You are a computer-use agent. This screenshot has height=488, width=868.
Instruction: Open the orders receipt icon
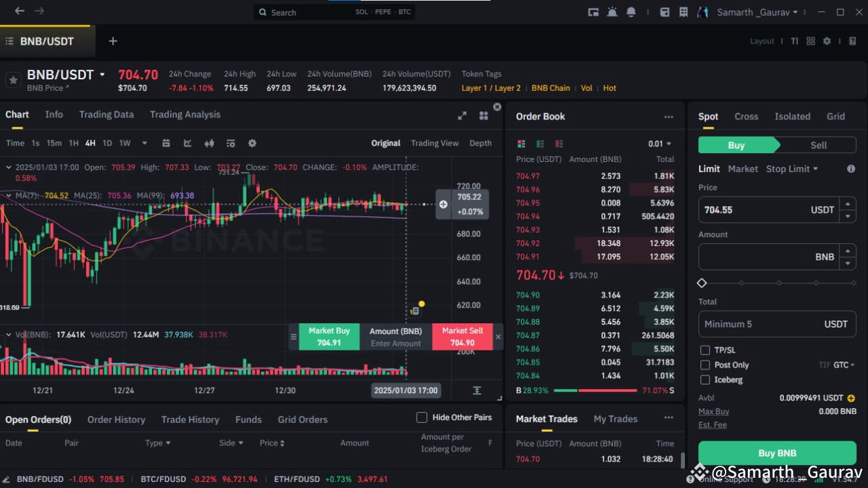(x=684, y=12)
